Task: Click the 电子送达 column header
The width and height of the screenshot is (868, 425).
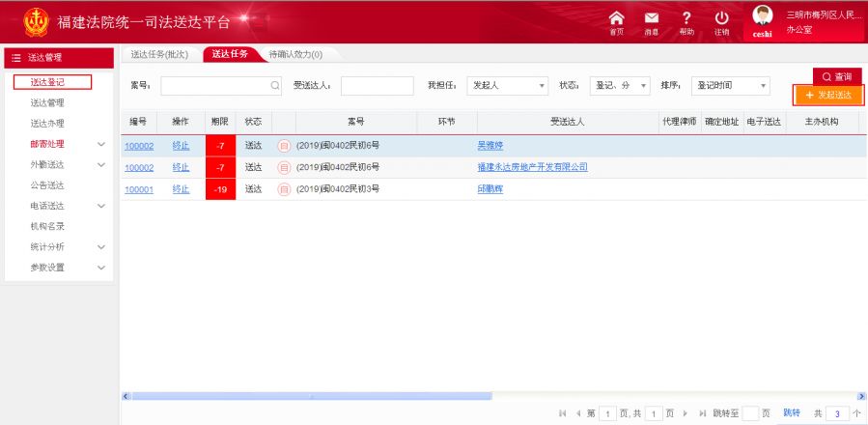Action: pos(765,122)
